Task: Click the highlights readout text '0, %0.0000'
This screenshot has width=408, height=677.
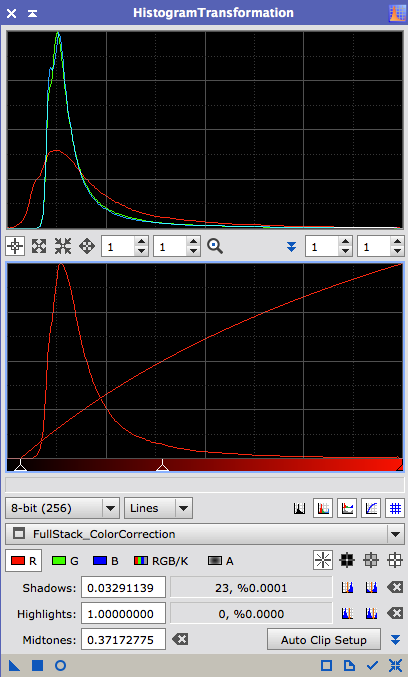Action: click(x=251, y=614)
